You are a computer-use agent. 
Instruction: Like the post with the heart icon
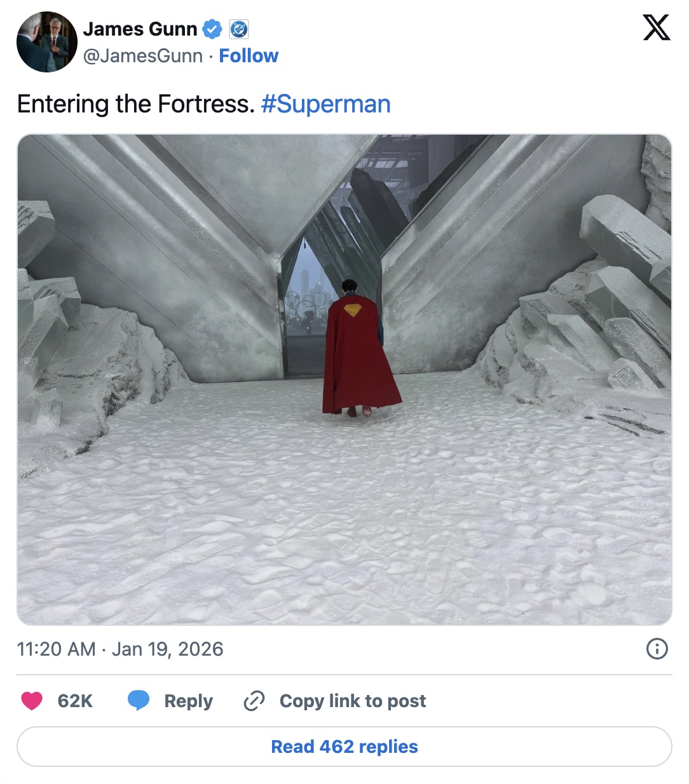point(32,701)
